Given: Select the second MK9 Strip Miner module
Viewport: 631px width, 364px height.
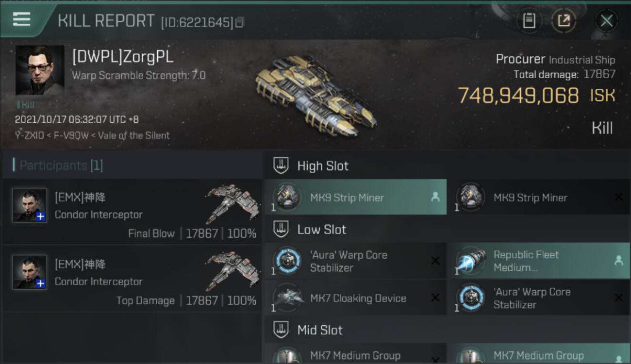Looking at the screenshot, I should pyautogui.click(x=539, y=197).
